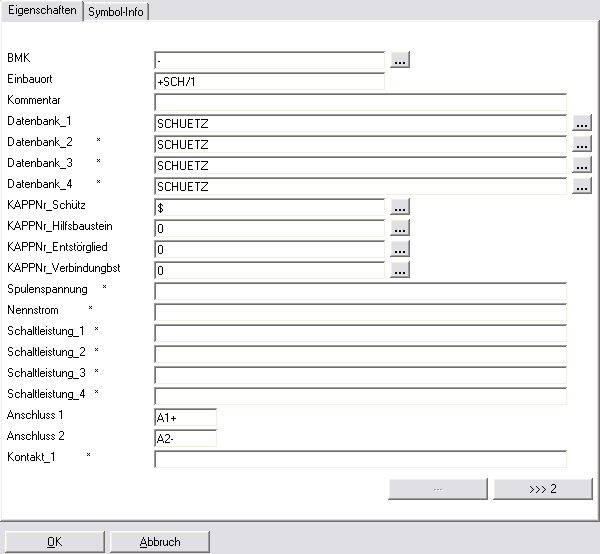
Task: Click the Kommentar input field
Action: click(x=360, y=102)
